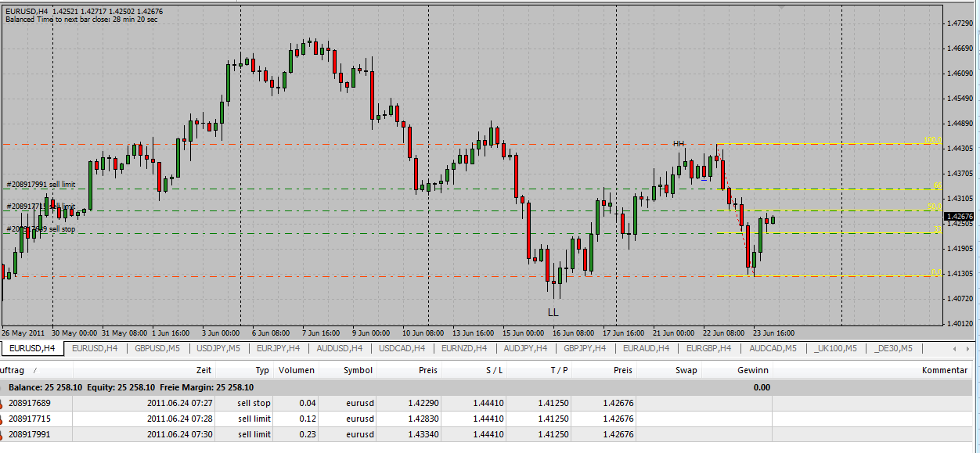The width and height of the screenshot is (980, 453).
Task: Click the current price tag 1.42676 on axis
Action: pyautogui.click(x=960, y=216)
